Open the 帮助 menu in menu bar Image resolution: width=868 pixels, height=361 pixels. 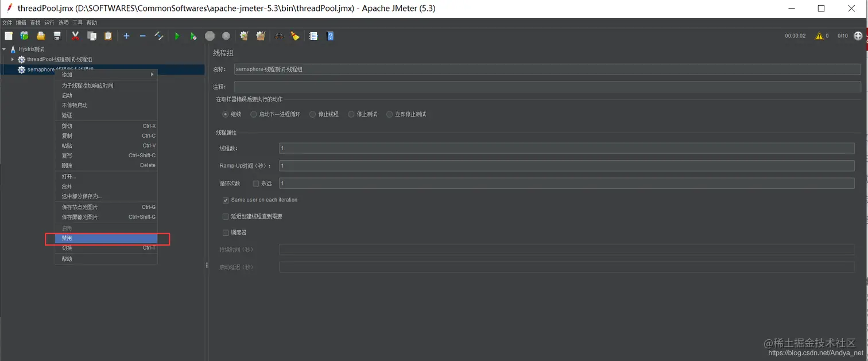coord(92,23)
